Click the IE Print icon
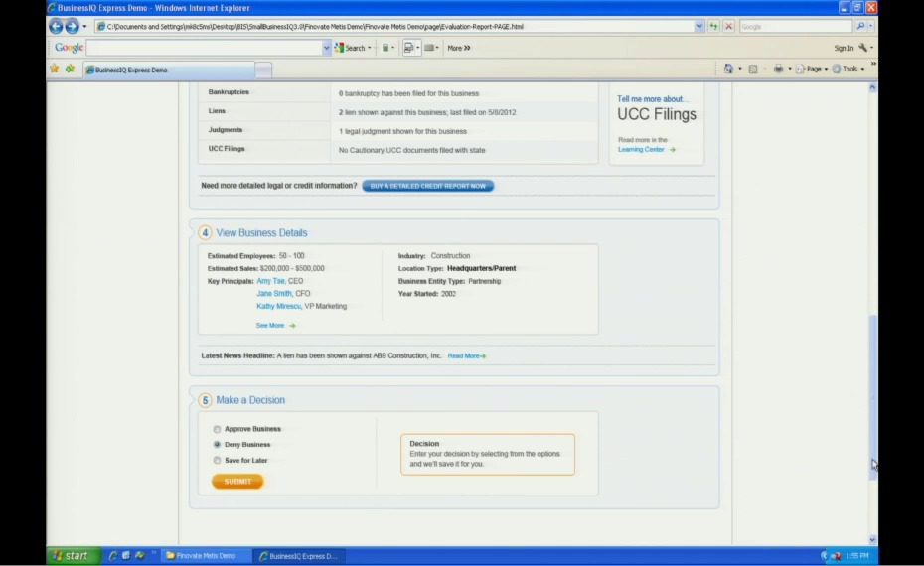Viewport: 924px width, 566px height. click(x=778, y=69)
